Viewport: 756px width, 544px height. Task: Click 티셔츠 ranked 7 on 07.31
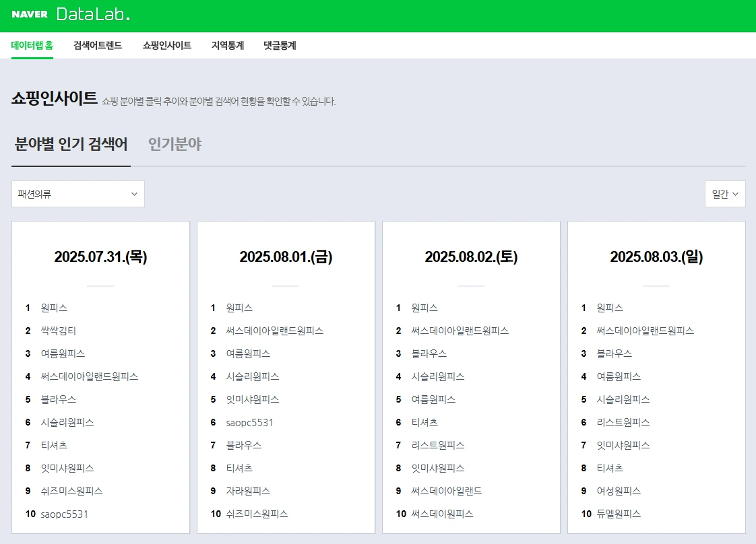(54, 445)
